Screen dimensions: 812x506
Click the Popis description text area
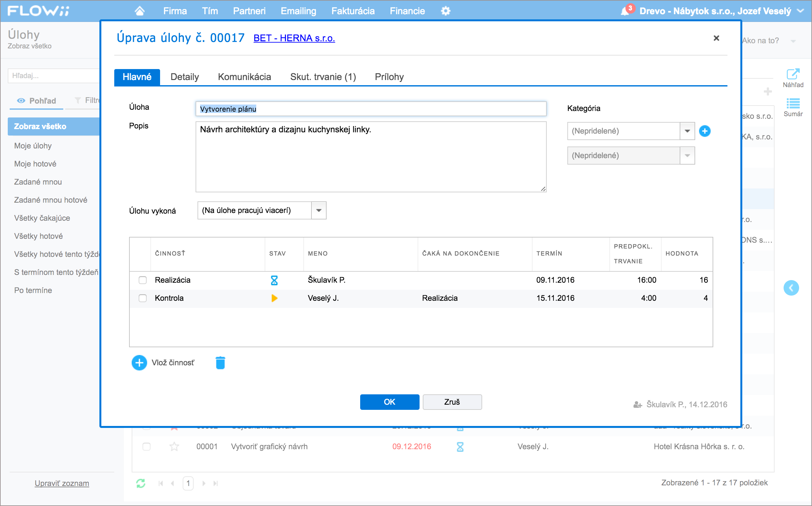pos(371,157)
